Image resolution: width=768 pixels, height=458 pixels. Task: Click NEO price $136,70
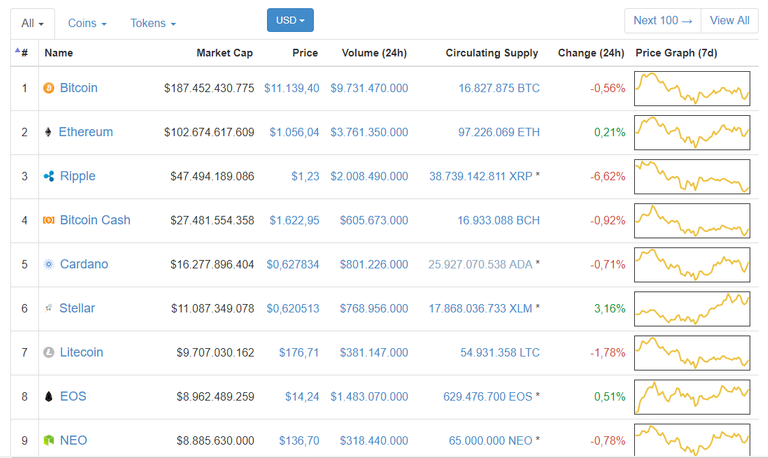click(299, 441)
